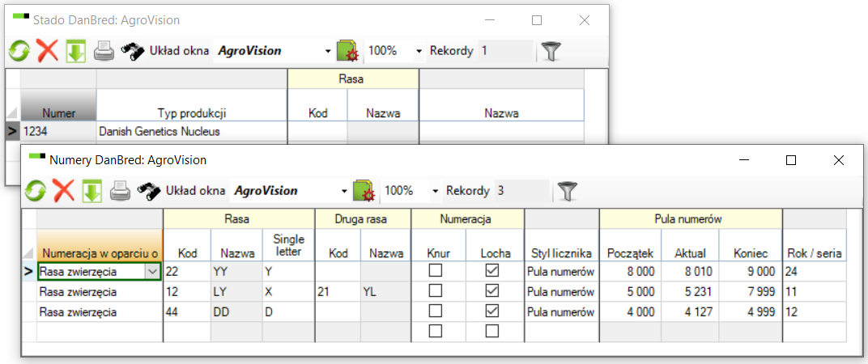Click Rok / seria column header
The image size is (868, 364).
815,244
